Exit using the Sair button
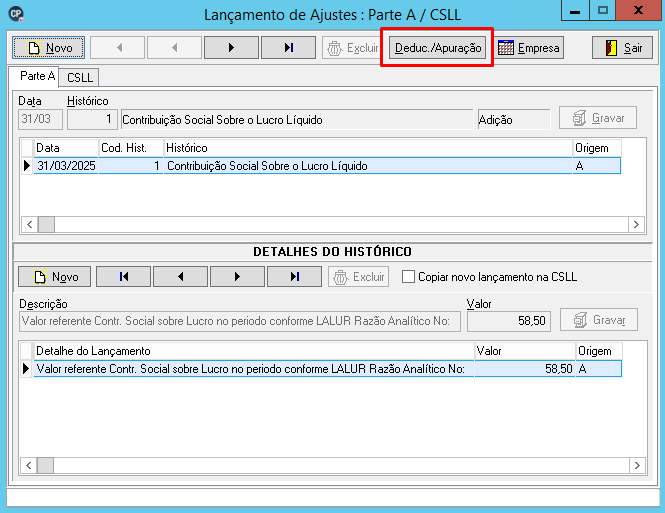665x513 pixels. pos(622,47)
